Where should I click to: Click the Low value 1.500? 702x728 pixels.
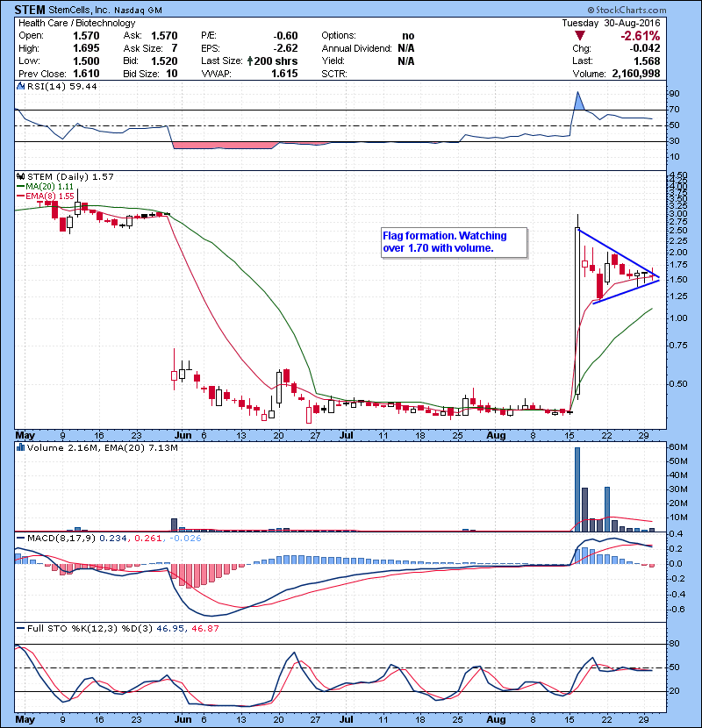86,61
